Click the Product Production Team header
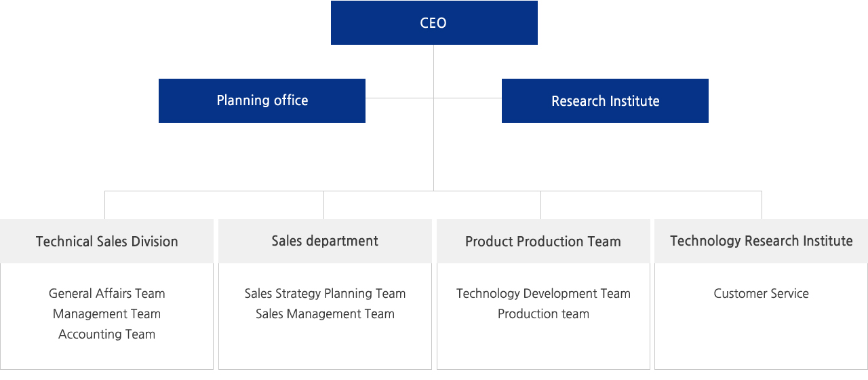The width and height of the screenshot is (868, 380). coord(543,241)
